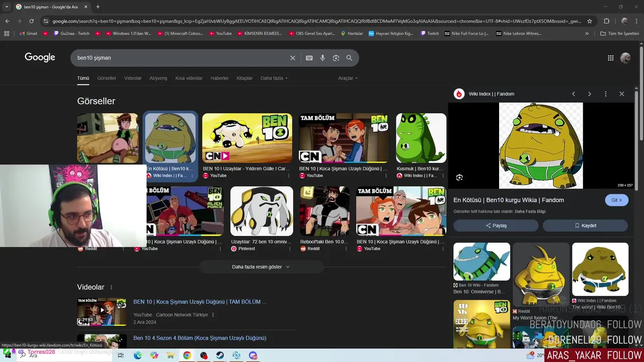
Task: Switch to the Görseller tab
Action: (x=107, y=78)
